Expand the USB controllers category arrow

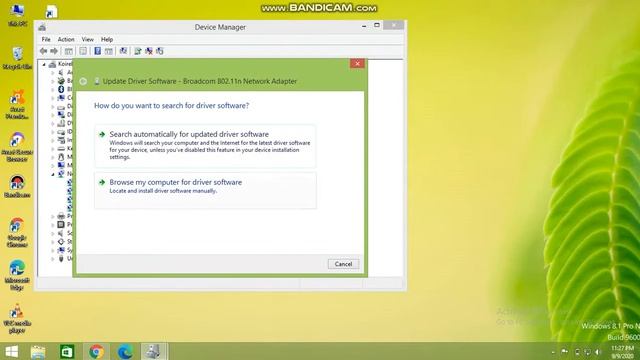point(53,259)
